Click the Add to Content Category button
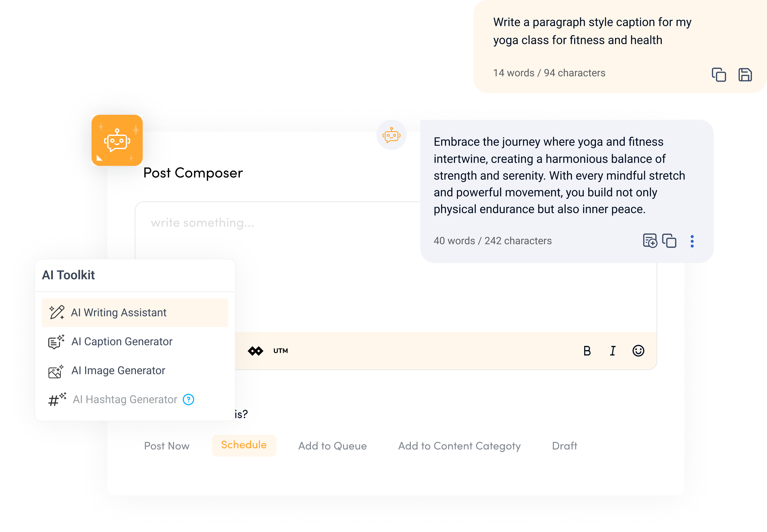The image size is (767, 532). click(x=460, y=446)
